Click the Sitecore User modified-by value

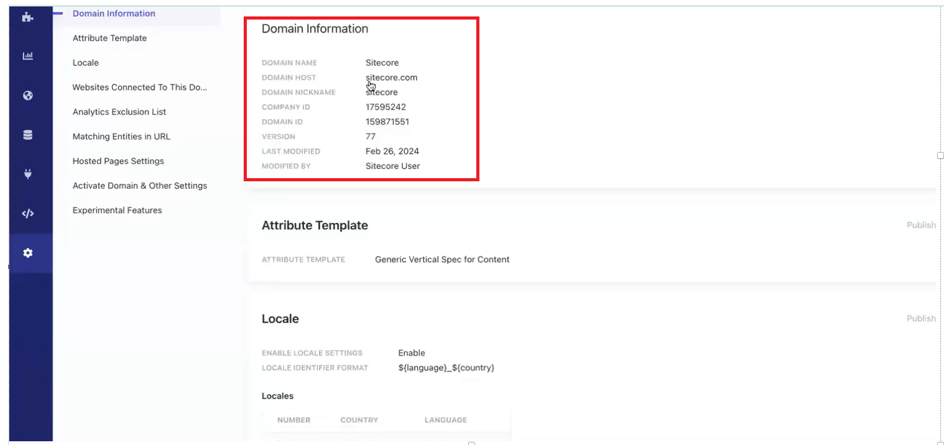click(x=393, y=166)
